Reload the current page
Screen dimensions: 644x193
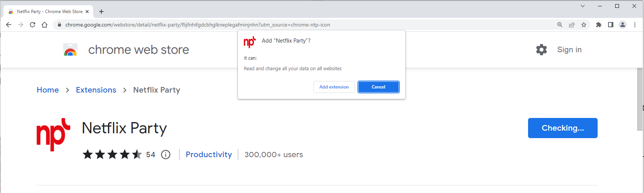coord(33,25)
